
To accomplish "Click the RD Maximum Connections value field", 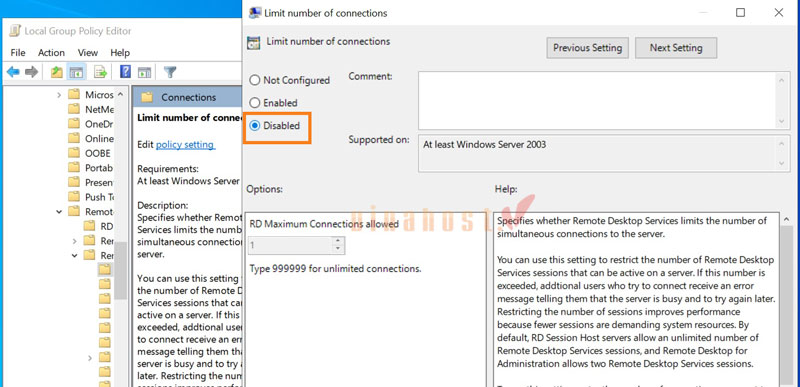I will pyautogui.click(x=289, y=245).
